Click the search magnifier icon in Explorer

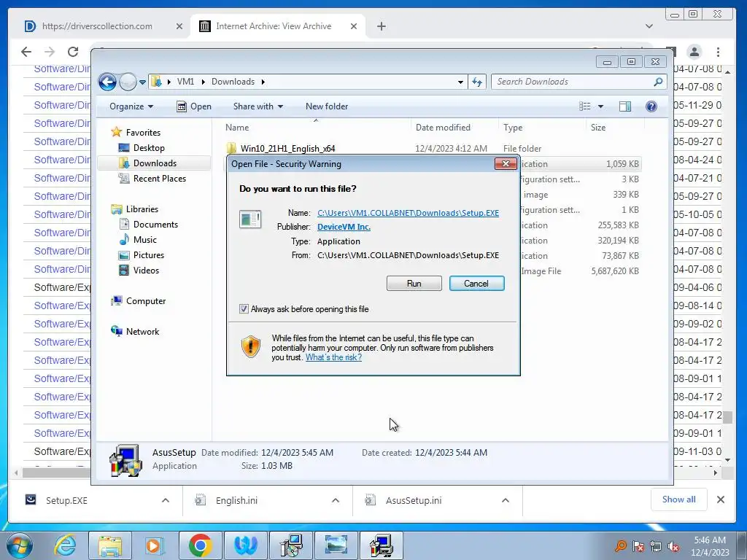(x=658, y=82)
